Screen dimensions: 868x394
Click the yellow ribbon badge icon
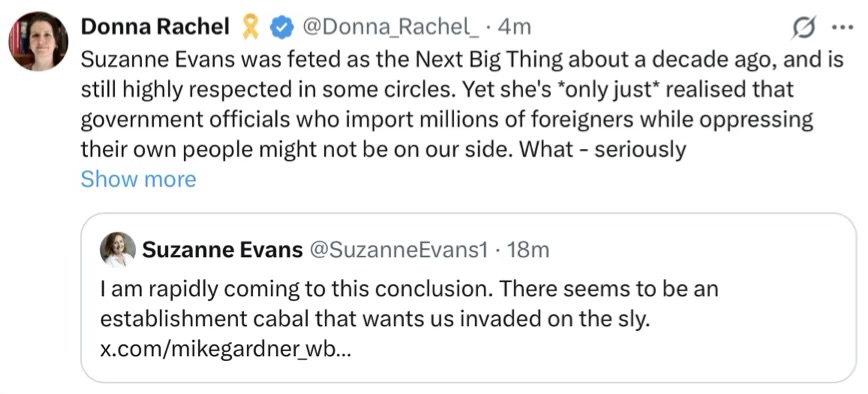(x=251, y=27)
